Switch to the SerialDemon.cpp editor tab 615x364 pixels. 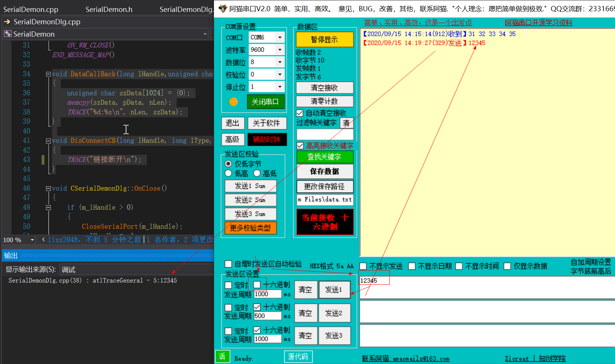pyautogui.click(x=31, y=9)
